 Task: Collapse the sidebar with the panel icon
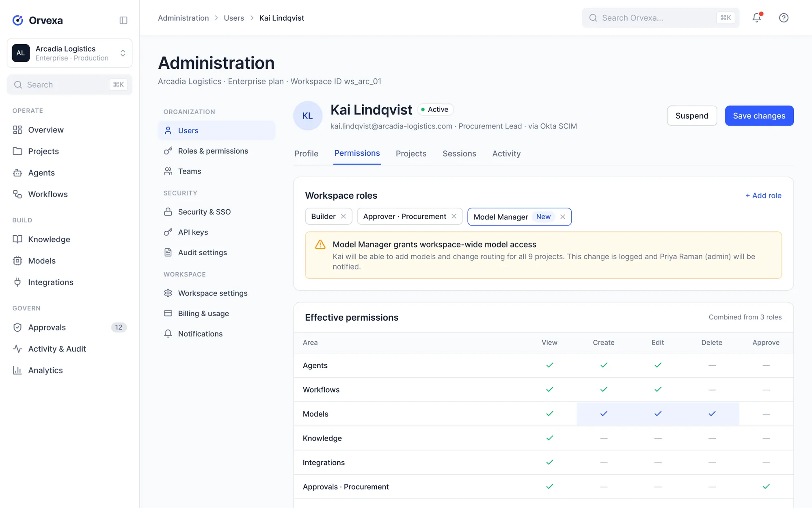[x=123, y=20]
